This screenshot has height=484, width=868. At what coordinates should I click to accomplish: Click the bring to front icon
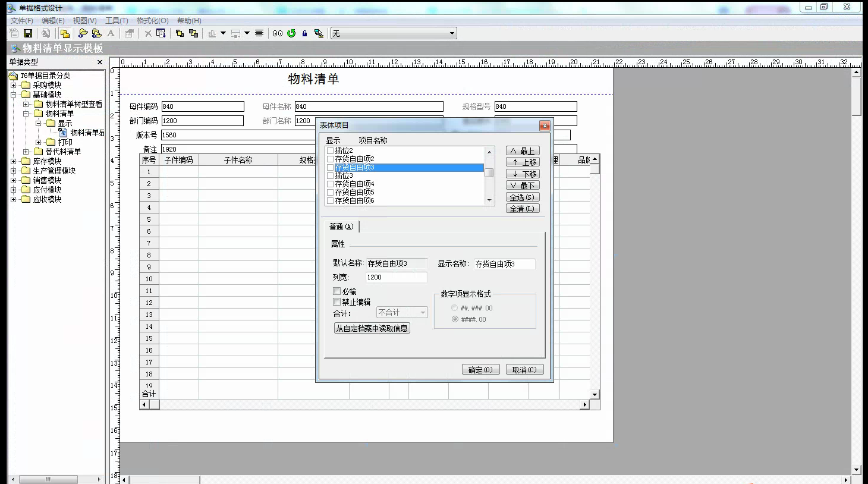click(180, 33)
